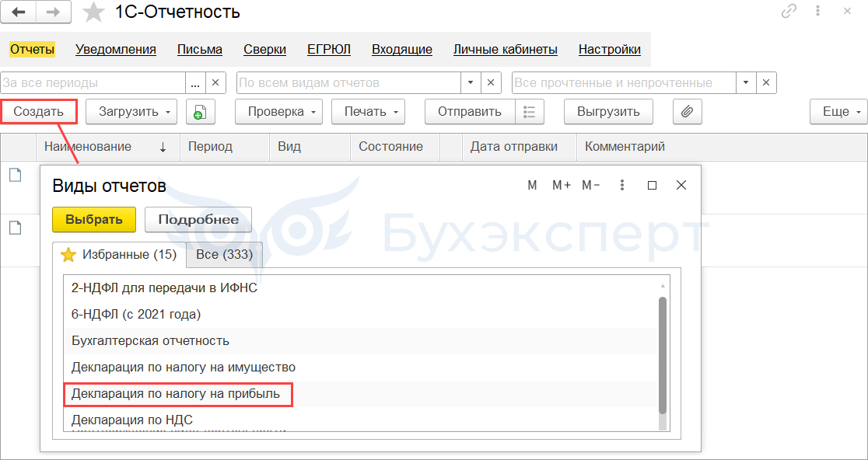The width and height of the screenshot is (868, 460).
Task: Click the first row's document icon
Action: 16,176
